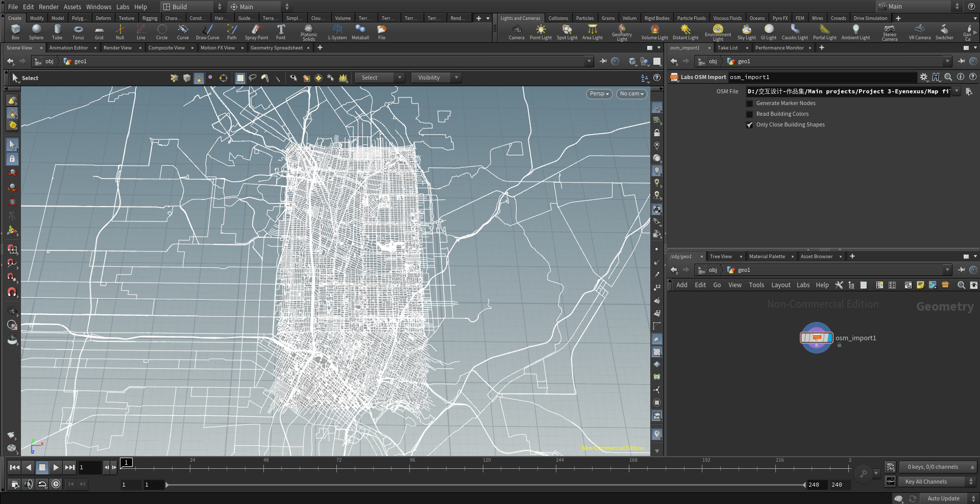This screenshot has width=980, height=504.
Task: Open the No cam camera dropdown
Action: [x=631, y=94]
